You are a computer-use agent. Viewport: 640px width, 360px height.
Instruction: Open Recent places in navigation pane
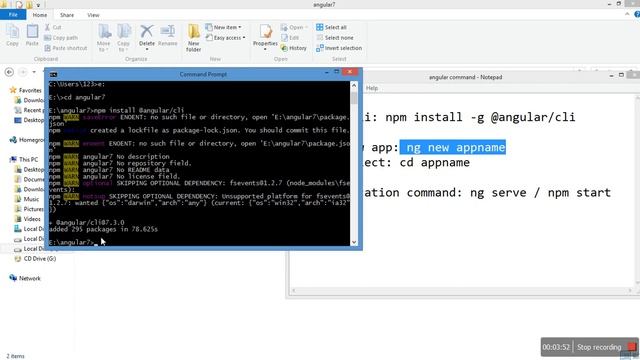29,110
